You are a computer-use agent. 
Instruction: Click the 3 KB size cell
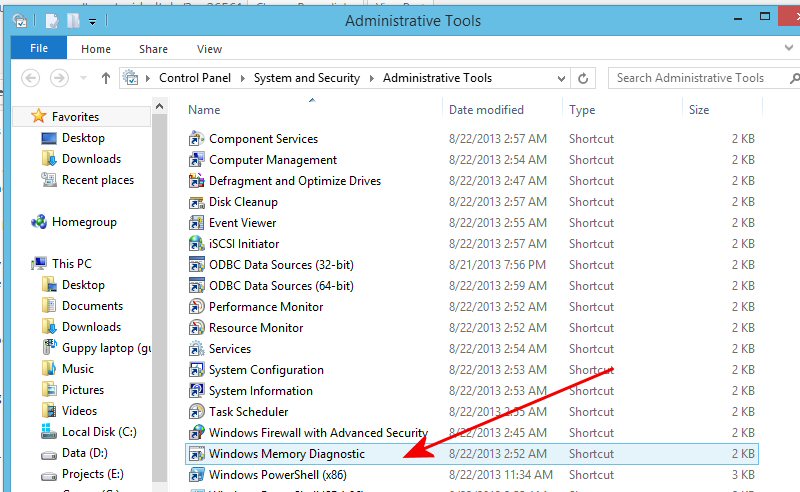coord(743,475)
